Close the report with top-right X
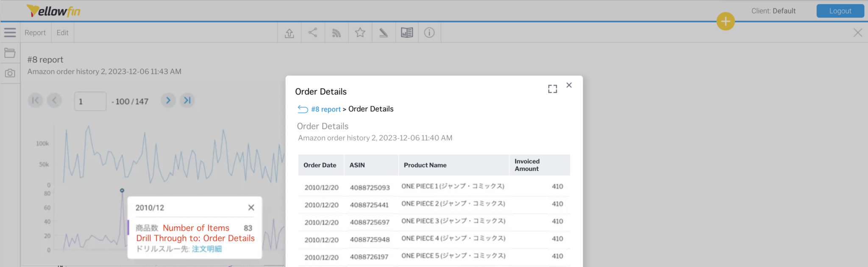Screen dimensions: 868x267 tap(858, 33)
